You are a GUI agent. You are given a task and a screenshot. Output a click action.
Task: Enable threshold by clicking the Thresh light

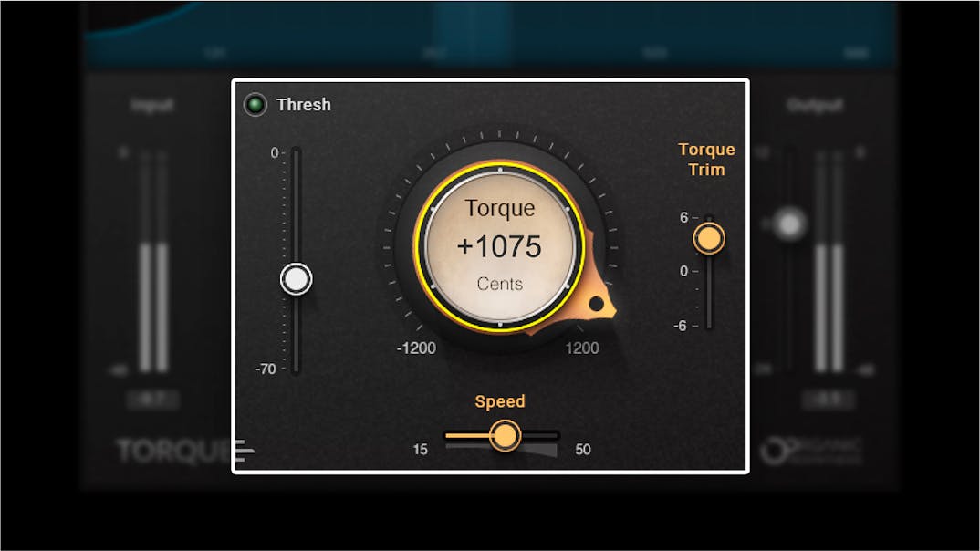coord(256,104)
